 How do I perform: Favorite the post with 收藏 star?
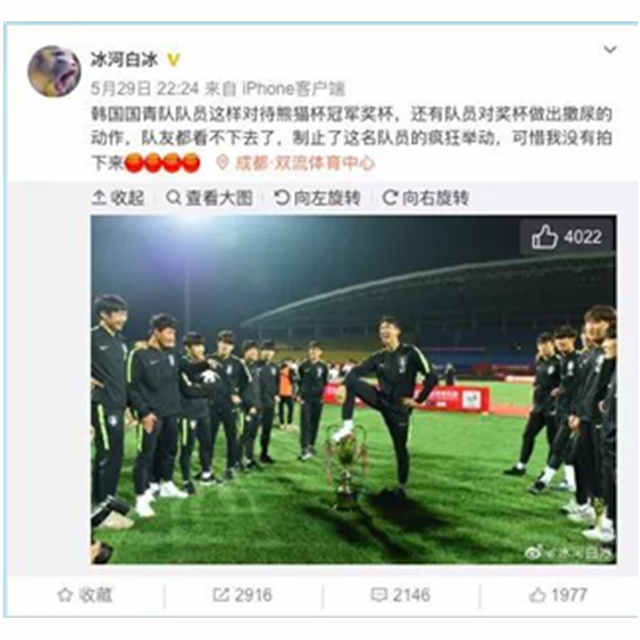pyautogui.click(x=85, y=595)
